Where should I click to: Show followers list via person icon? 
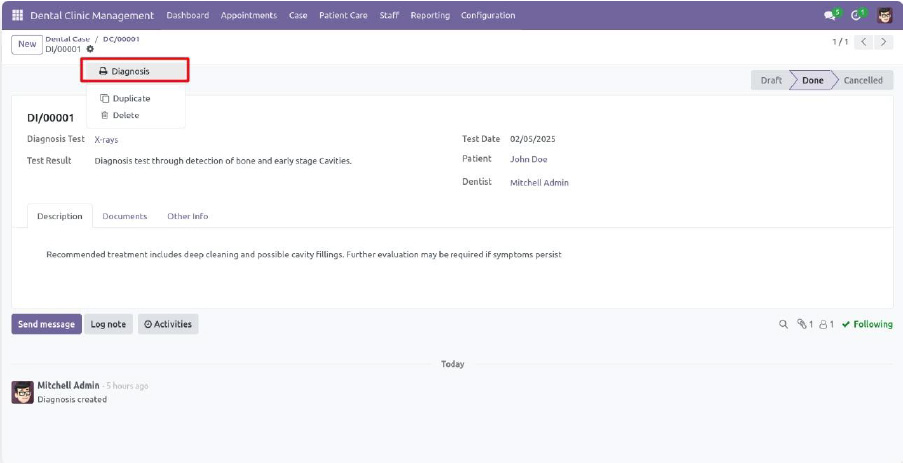coord(826,324)
